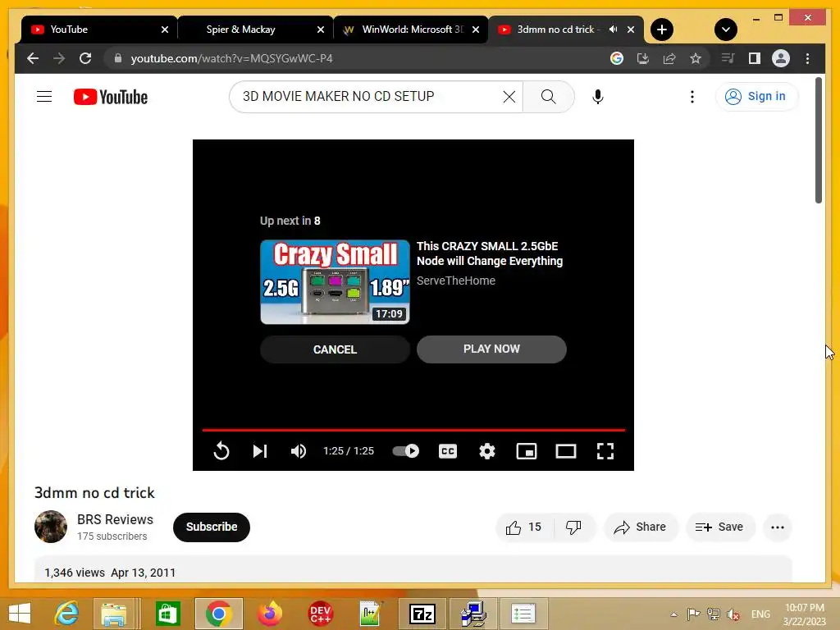This screenshot has width=840, height=630.
Task: Open YouTube settings three-dot menu
Action: coord(692,97)
